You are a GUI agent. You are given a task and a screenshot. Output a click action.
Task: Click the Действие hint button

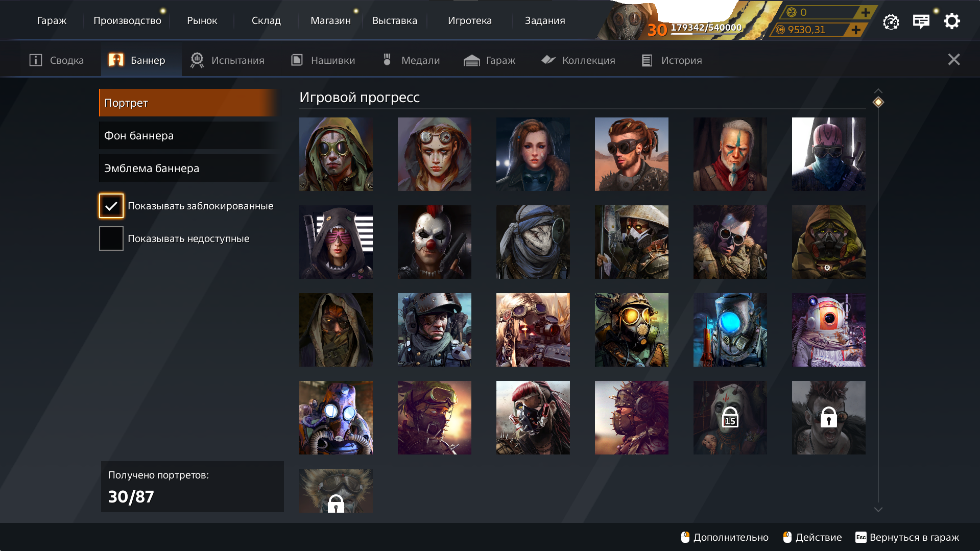812,537
